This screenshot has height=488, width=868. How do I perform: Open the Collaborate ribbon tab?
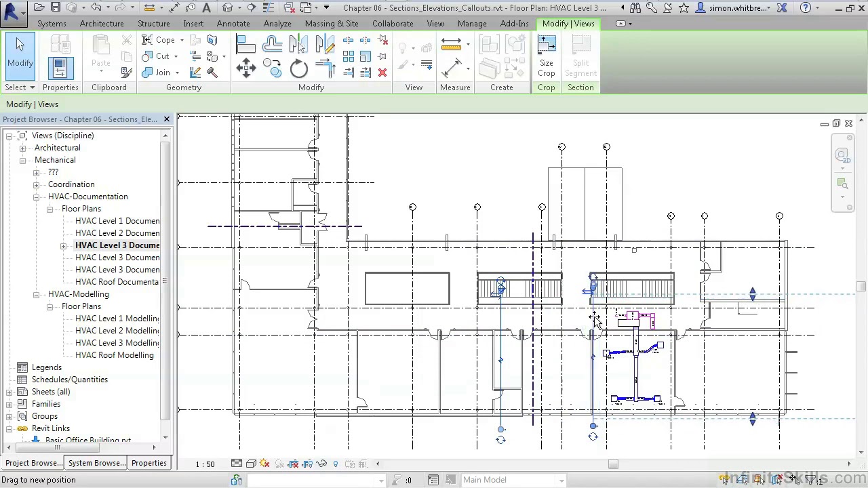coord(393,24)
